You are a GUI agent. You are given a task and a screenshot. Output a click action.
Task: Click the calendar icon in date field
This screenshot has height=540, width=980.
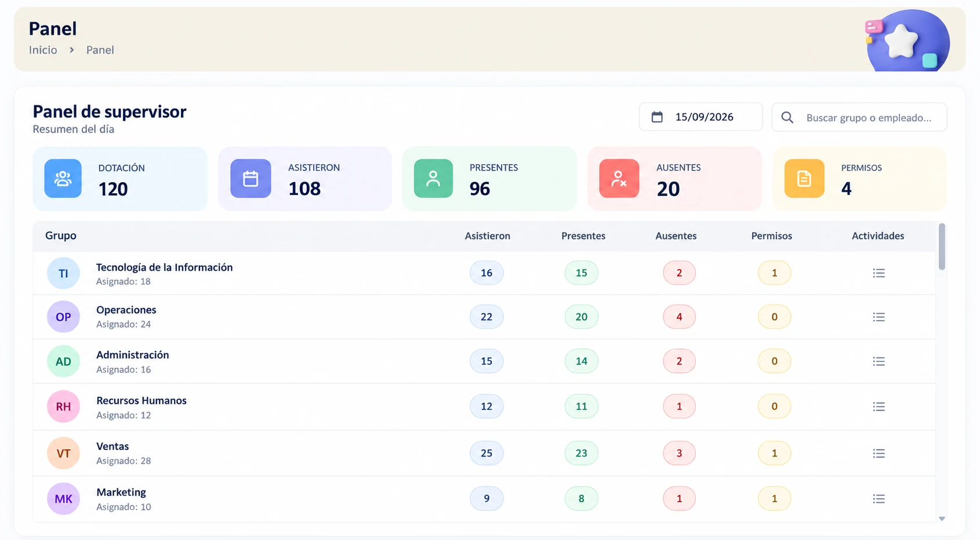[657, 117]
